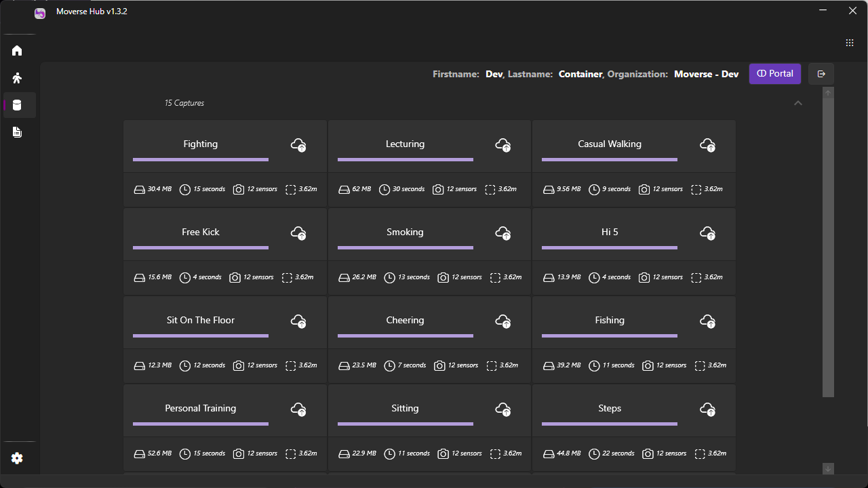Upload the Steps capture to cloud

pos(707,409)
